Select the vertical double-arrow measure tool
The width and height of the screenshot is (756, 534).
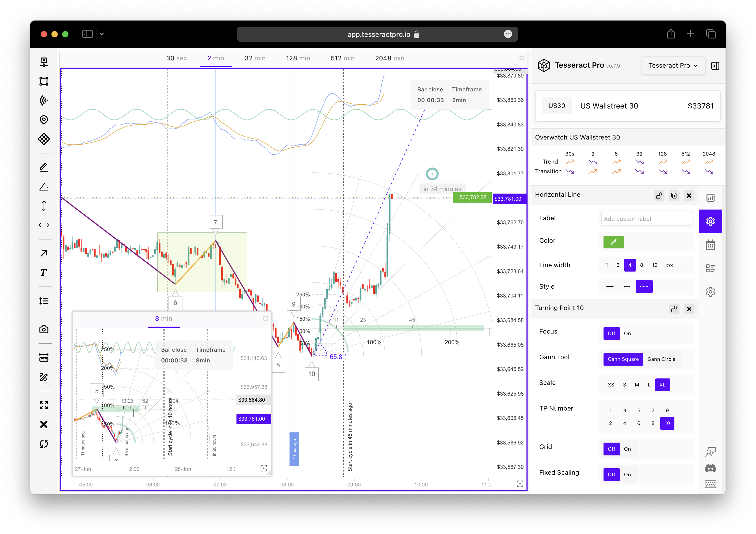[44, 206]
